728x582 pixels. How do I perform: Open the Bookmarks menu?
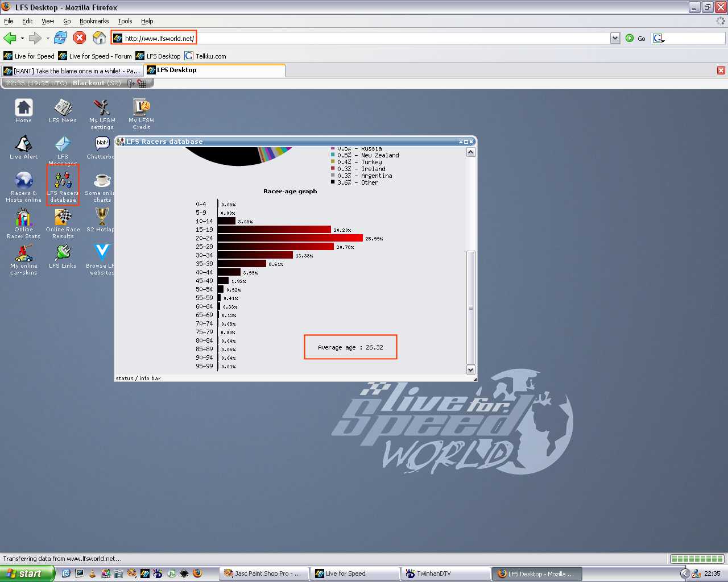(94, 21)
